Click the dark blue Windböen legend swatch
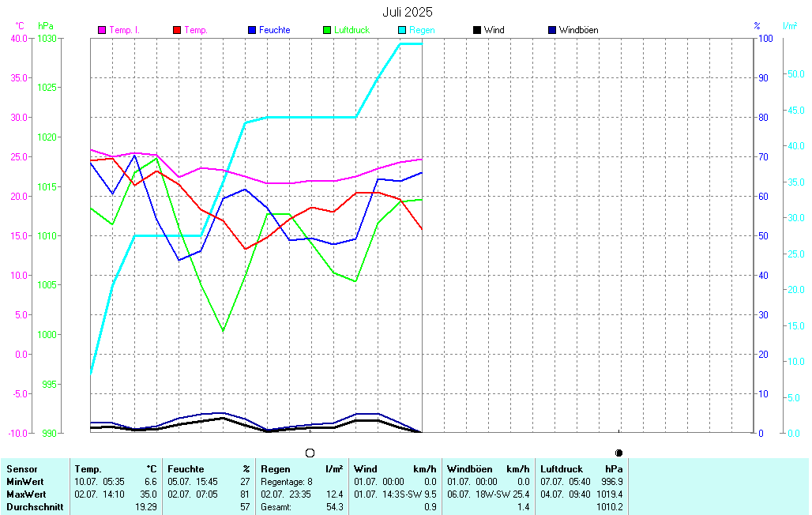 (x=552, y=30)
